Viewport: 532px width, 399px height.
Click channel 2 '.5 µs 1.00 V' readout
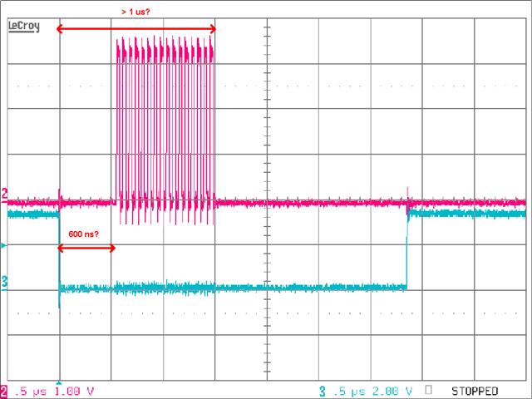point(55,392)
